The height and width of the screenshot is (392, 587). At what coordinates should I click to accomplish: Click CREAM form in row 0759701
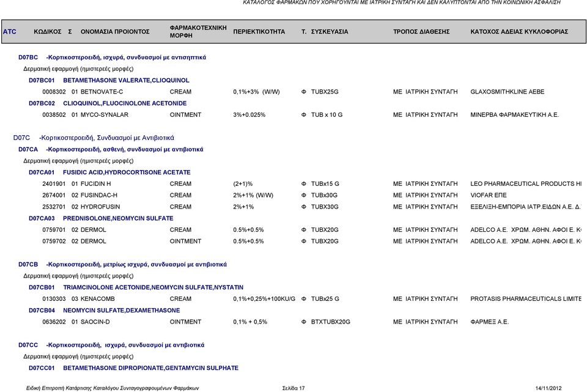[180, 230]
